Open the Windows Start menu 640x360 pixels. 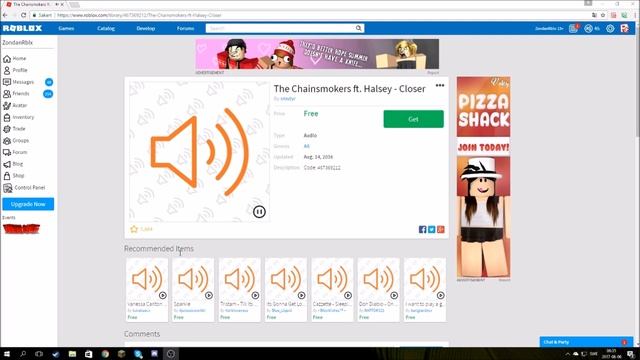7,354
